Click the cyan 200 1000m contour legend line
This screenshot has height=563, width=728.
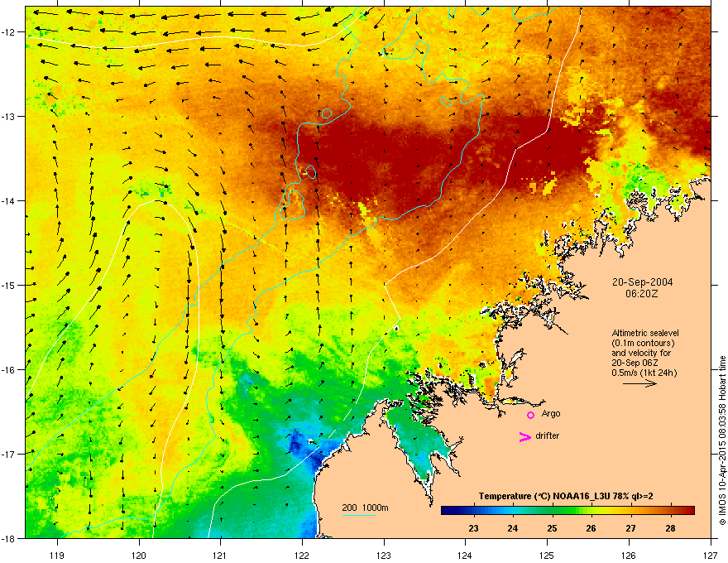tap(358, 515)
